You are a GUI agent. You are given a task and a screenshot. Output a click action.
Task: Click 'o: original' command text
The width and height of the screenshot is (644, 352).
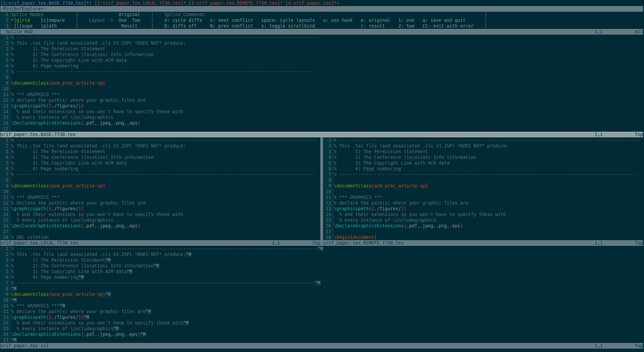point(375,20)
